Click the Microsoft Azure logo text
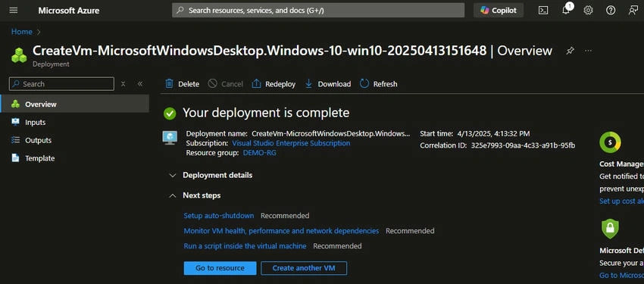The width and height of the screenshot is (644, 284). [69, 11]
